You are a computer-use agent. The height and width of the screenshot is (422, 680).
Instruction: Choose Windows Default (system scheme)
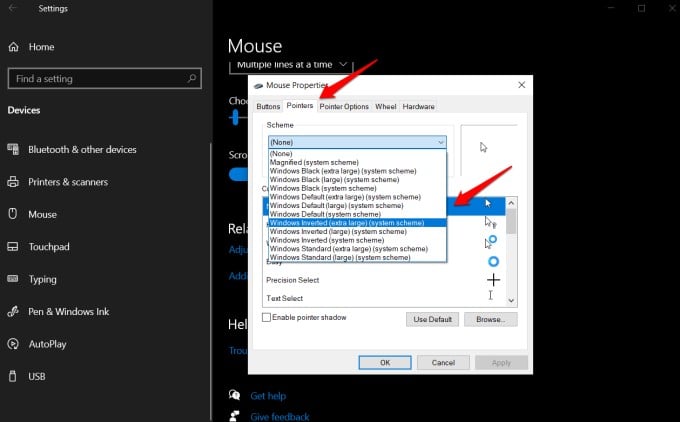tap(357, 214)
